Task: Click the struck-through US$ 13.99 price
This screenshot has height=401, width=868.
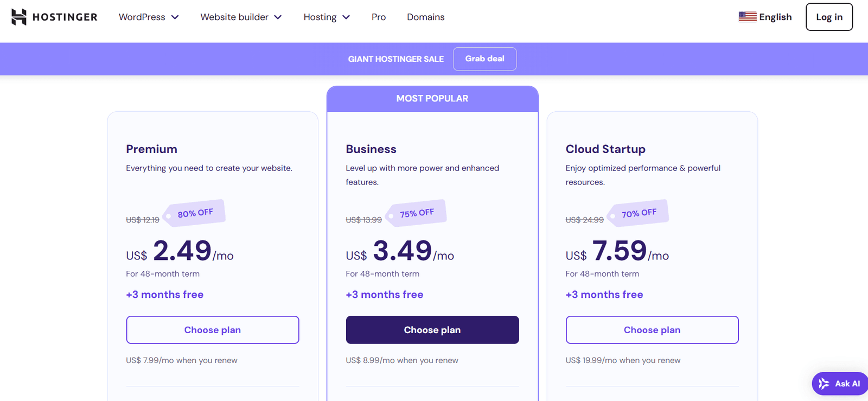Action: [364, 220]
